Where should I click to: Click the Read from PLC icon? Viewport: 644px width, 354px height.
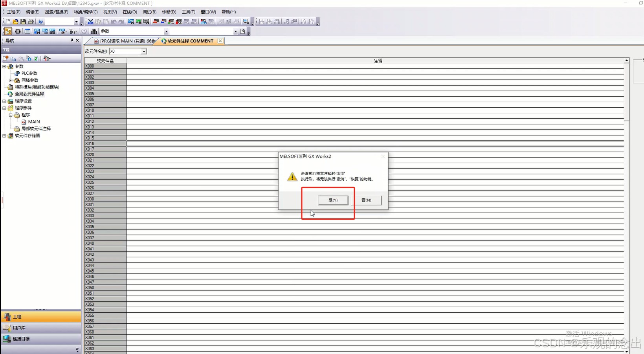pos(163,22)
